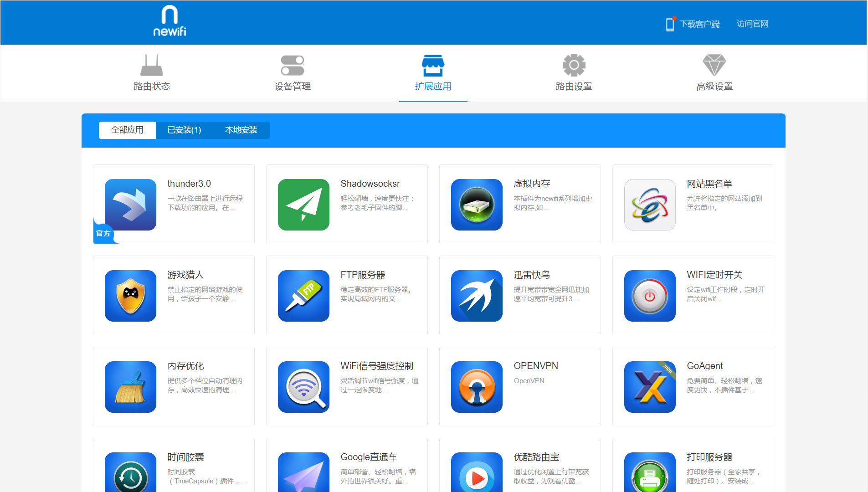The image size is (868, 492).
Task: Switch to the 全部应用 tab
Action: coord(127,130)
